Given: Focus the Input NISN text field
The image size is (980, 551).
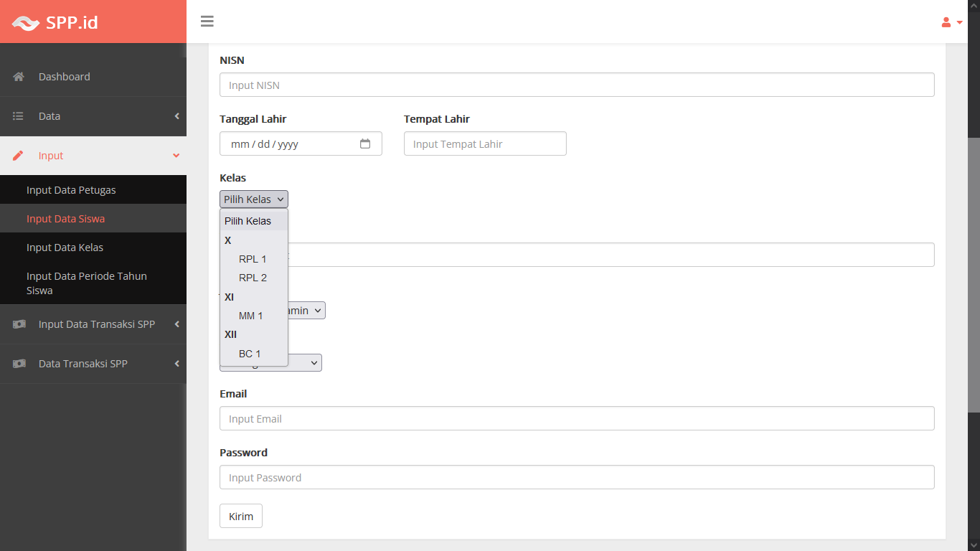Looking at the screenshot, I should 577,85.
